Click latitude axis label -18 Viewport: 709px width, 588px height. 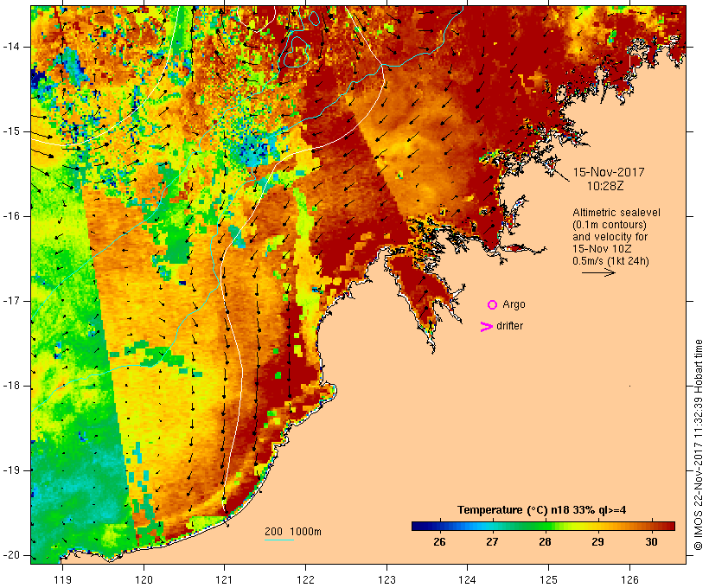coord(11,386)
